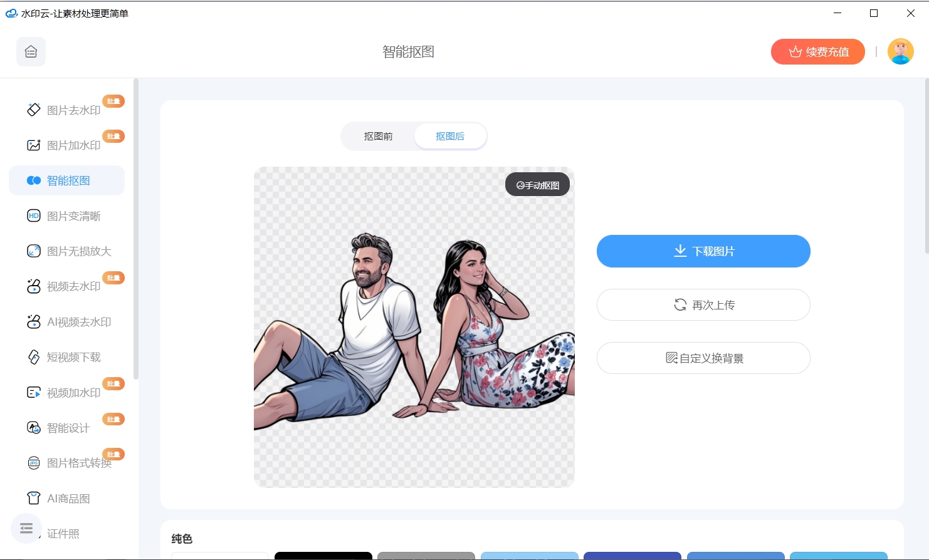Switch to the 抠图后 tab
929x560 pixels.
(450, 137)
